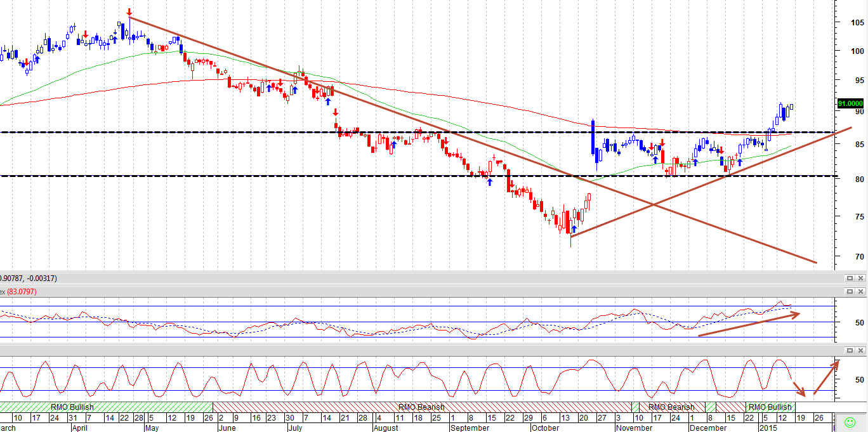Close the index panel labeled 83.0797

click(860, 291)
